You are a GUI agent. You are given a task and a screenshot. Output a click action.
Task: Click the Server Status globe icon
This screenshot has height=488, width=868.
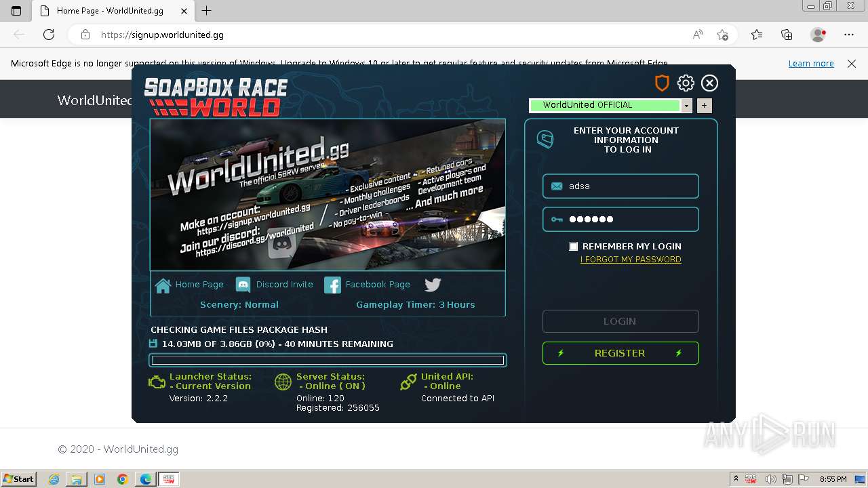[283, 382]
